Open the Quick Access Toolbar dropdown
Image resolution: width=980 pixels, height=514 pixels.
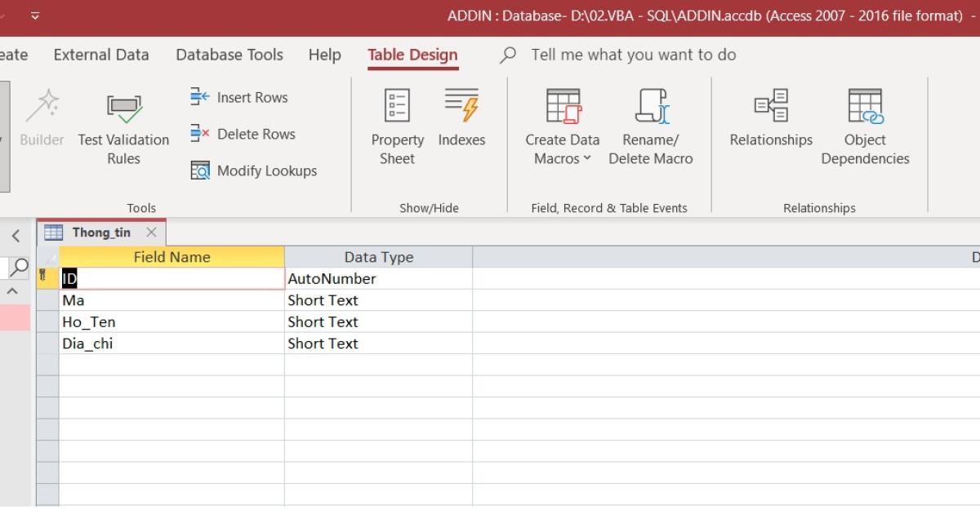pyautogui.click(x=35, y=16)
